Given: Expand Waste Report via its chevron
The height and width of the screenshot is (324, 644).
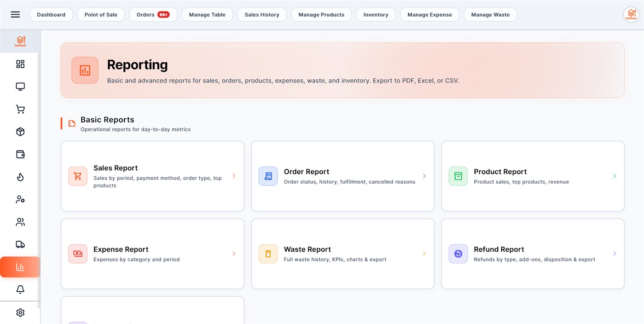Looking at the screenshot, I should (x=424, y=253).
